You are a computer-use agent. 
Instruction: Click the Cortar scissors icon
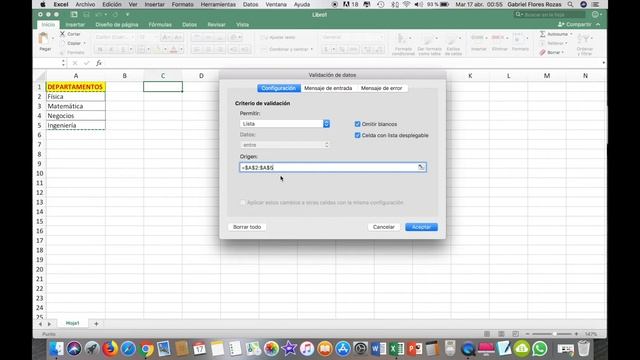(x=62, y=34)
